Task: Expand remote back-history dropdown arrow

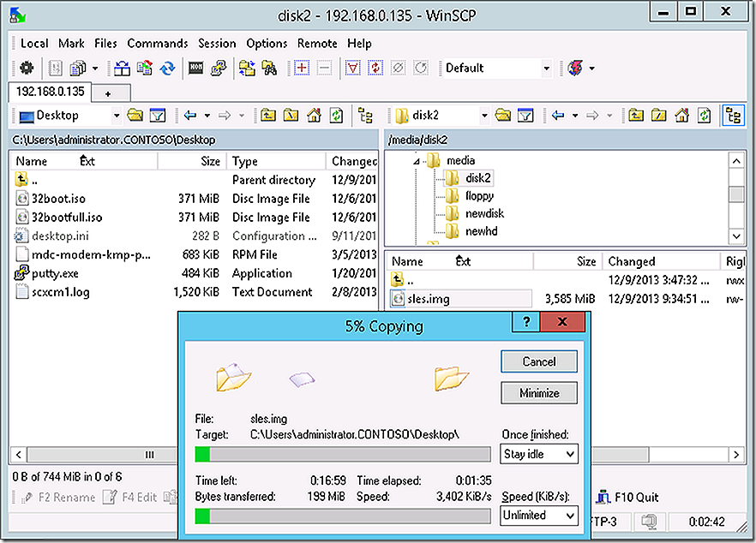Action: [x=575, y=116]
